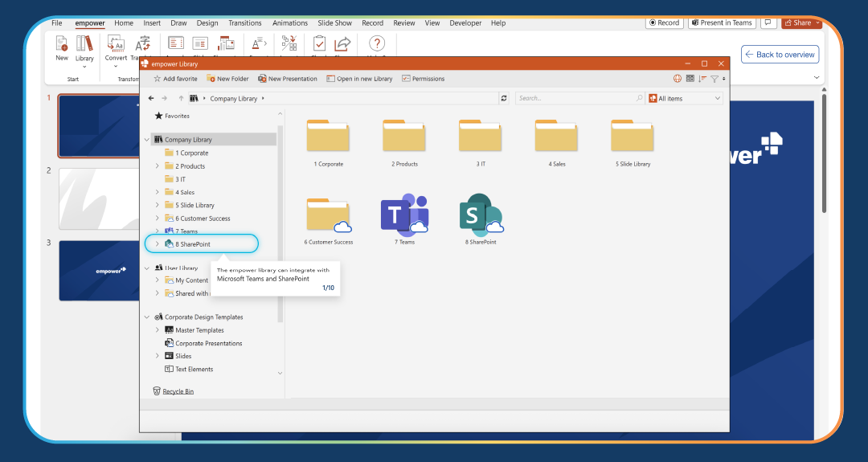Click Add favorite star in library toolbar
Image resolution: width=868 pixels, height=462 pixels.
pos(175,79)
